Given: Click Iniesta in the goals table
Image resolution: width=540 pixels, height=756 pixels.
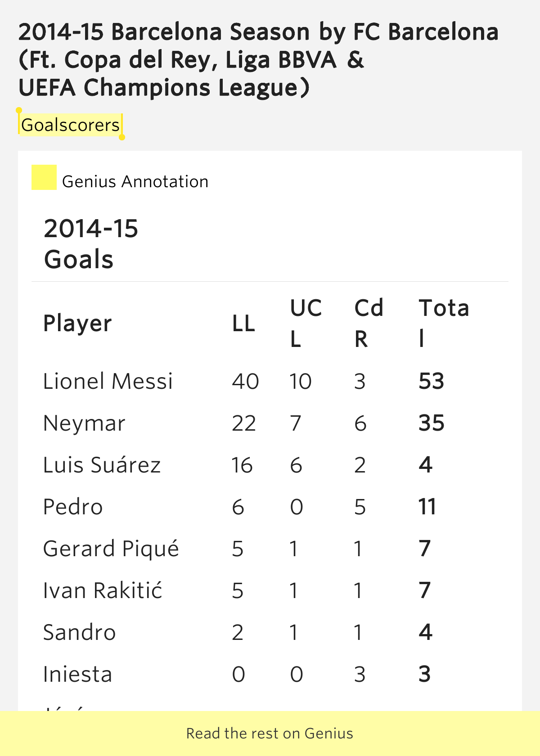Looking at the screenshot, I should (x=77, y=674).
